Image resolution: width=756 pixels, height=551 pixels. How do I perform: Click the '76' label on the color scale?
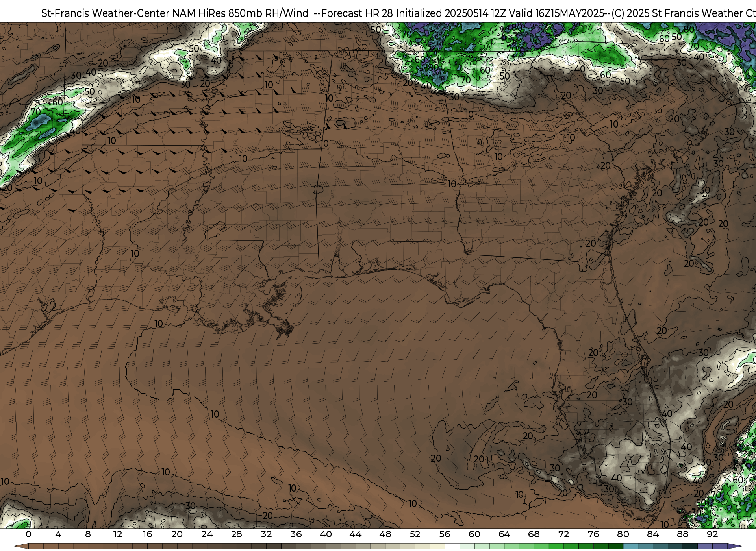click(x=593, y=534)
